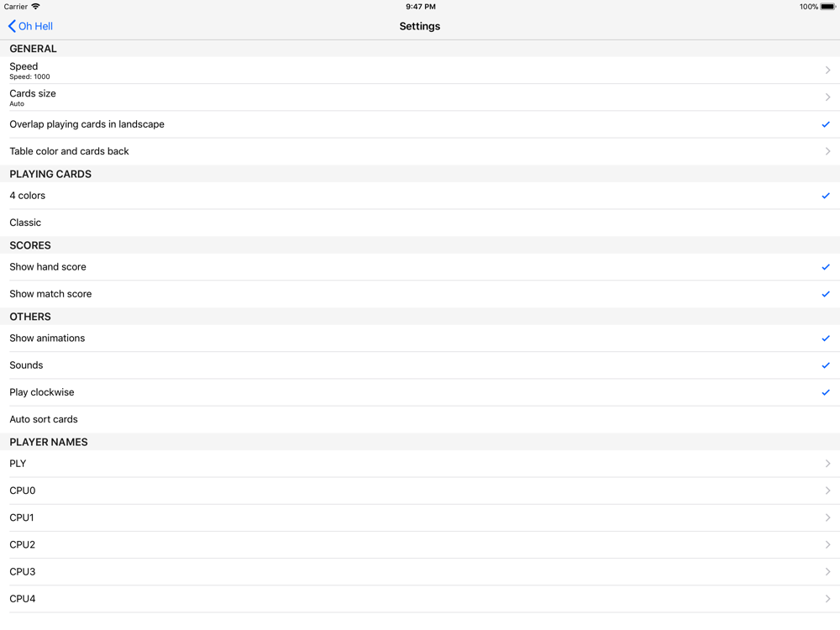Toggle Overlap playing cards in landscape

pyautogui.click(x=420, y=124)
